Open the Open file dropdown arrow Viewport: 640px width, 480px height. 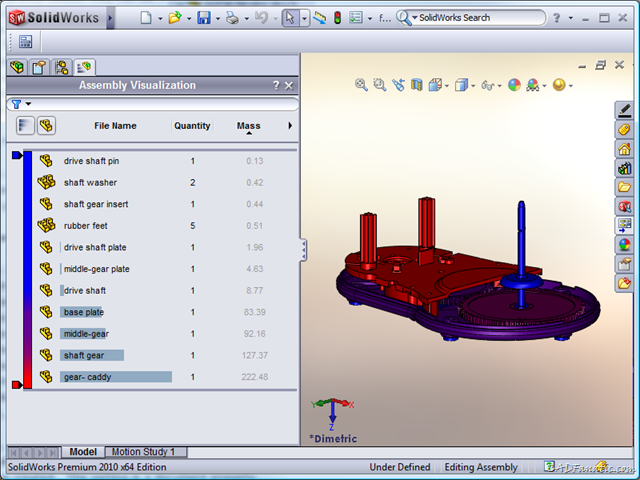click(x=189, y=18)
